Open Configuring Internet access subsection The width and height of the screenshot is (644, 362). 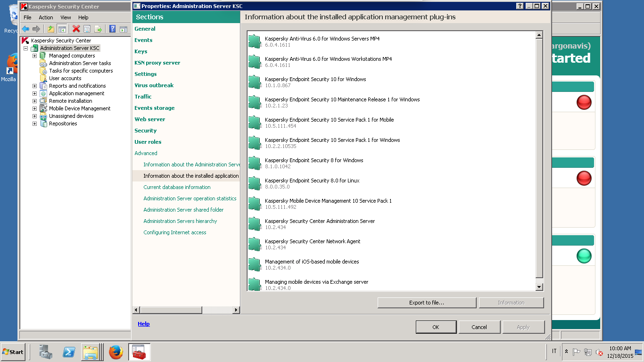click(175, 232)
